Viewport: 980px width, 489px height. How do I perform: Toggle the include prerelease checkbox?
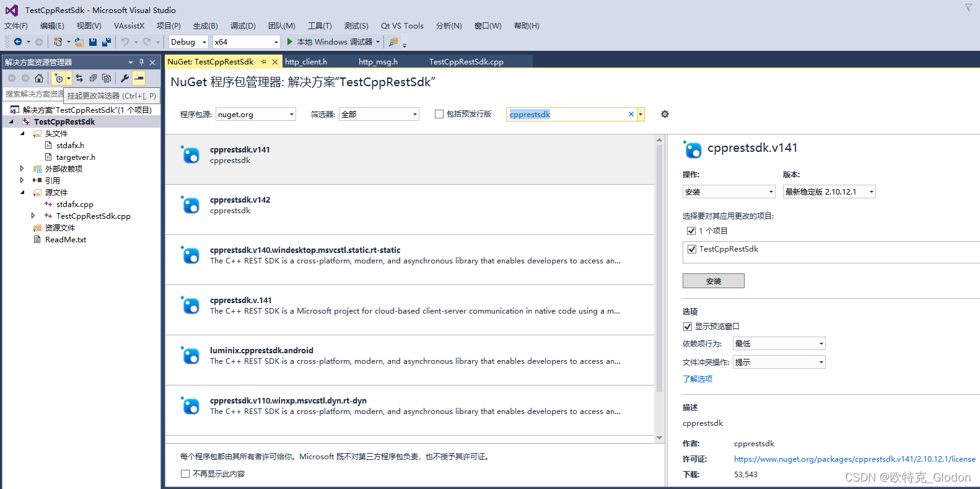[439, 114]
